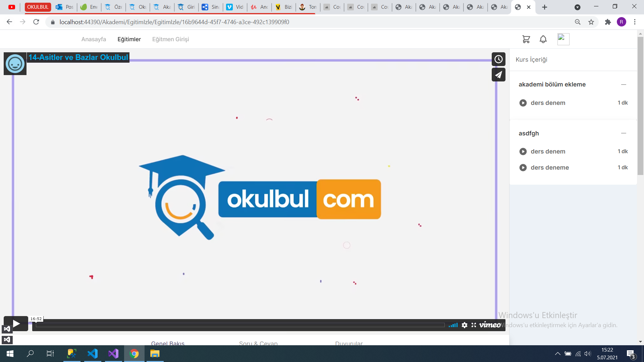
Task: Open the tab search dropdown arrow
Action: click(577, 7)
